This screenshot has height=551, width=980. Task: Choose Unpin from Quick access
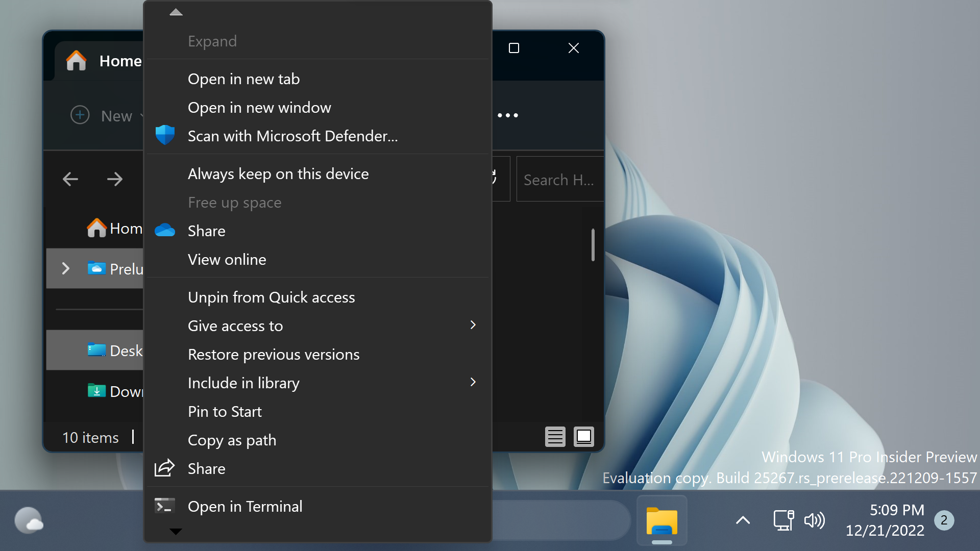point(271,296)
